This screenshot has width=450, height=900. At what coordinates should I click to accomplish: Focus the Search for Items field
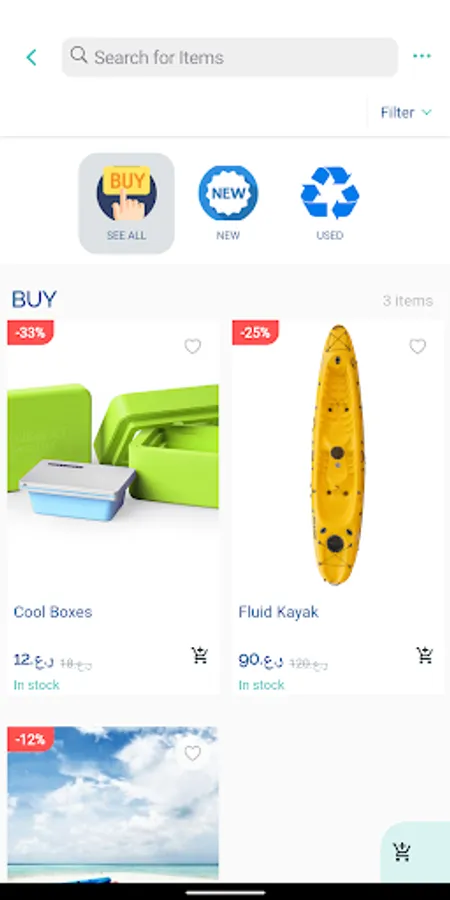pyautogui.click(x=230, y=57)
